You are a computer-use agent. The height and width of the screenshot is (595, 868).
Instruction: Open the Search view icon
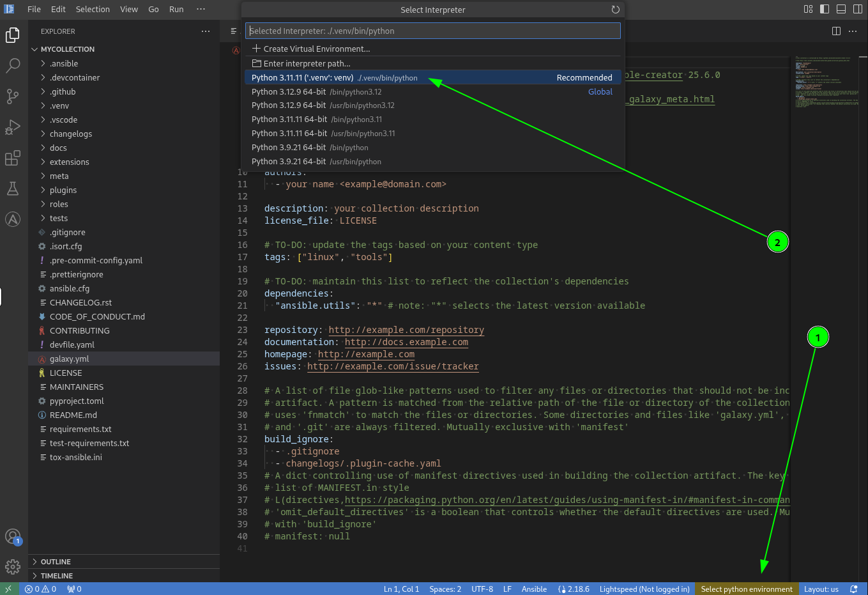click(13, 65)
